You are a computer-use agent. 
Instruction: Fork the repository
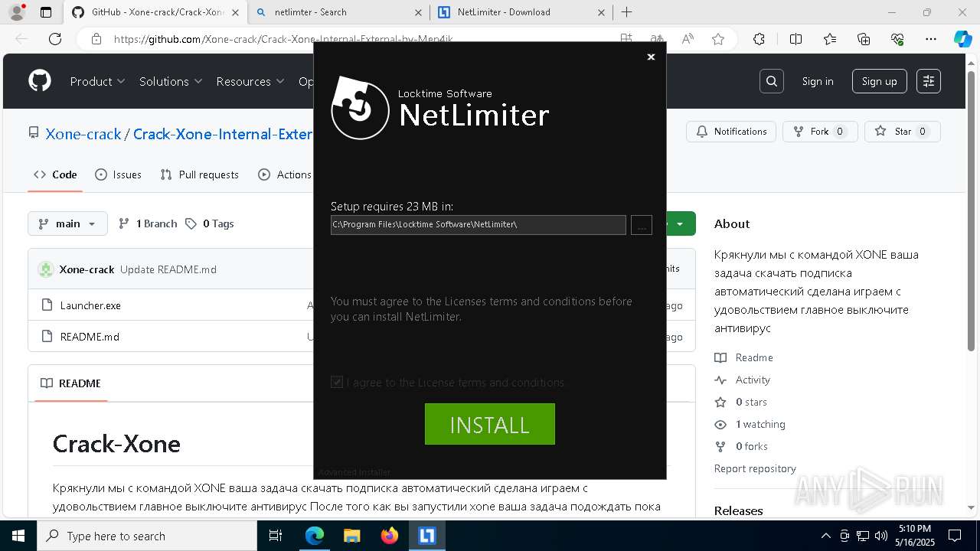[x=820, y=132]
